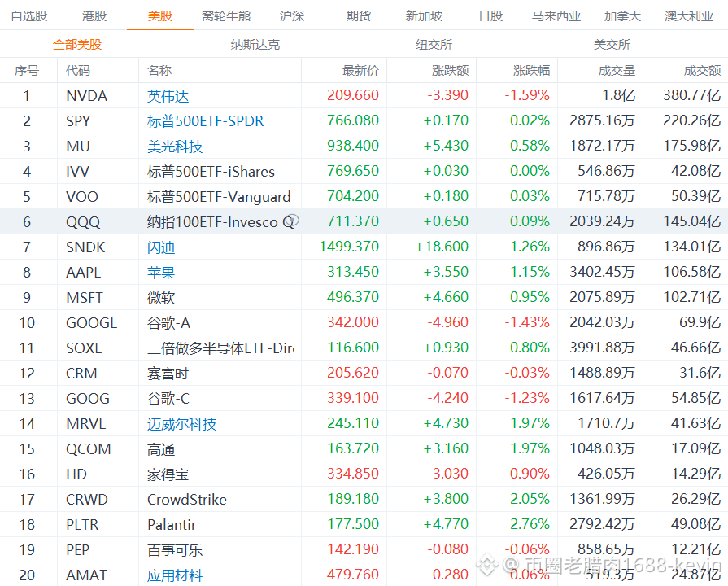Screen dimensions: 728x586
Task: Filter by 纽交所 exchange
Action: pyautogui.click(x=434, y=45)
